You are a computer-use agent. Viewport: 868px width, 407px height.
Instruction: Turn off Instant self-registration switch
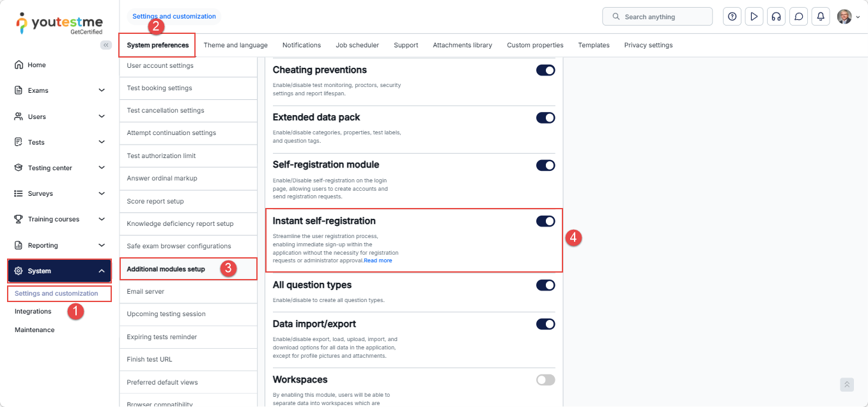point(545,221)
